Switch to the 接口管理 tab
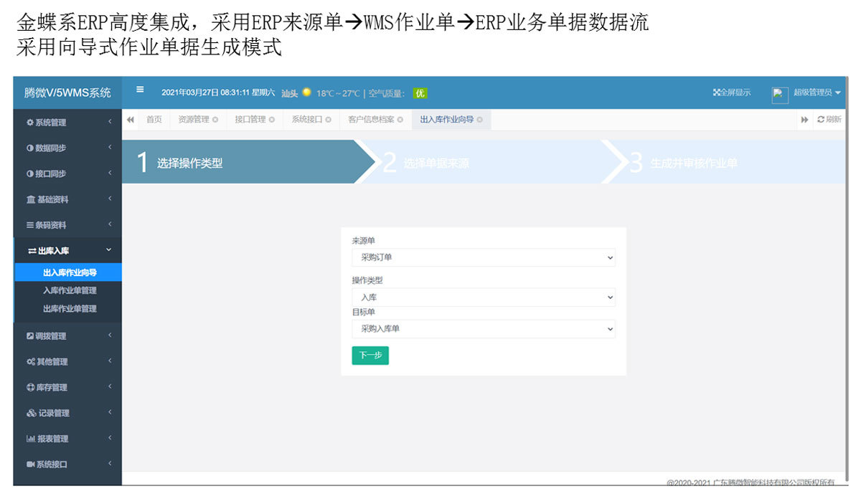861x504 pixels. point(250,120)
